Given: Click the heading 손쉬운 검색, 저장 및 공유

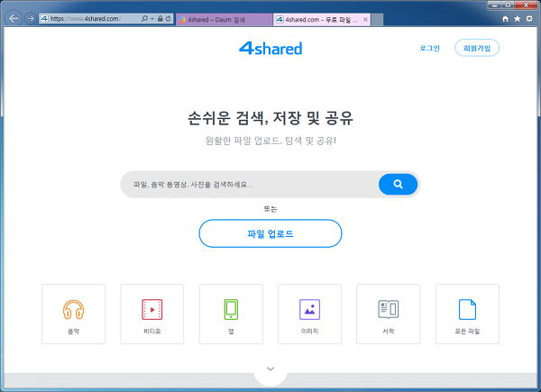Looking at the screenshot, I should tap(270, 118).
